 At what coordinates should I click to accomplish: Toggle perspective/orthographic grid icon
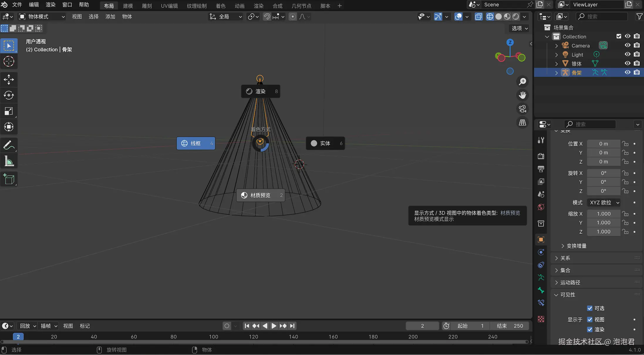point(522,123)
